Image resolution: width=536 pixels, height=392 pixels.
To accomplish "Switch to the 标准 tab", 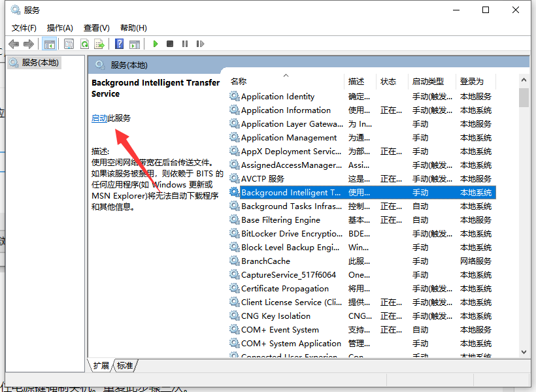I will [124, 366].
